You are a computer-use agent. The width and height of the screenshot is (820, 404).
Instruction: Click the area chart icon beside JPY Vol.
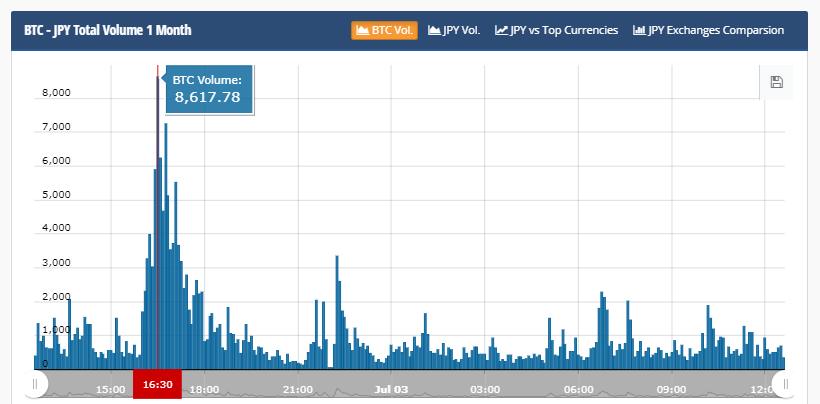(x=435, y=30)
